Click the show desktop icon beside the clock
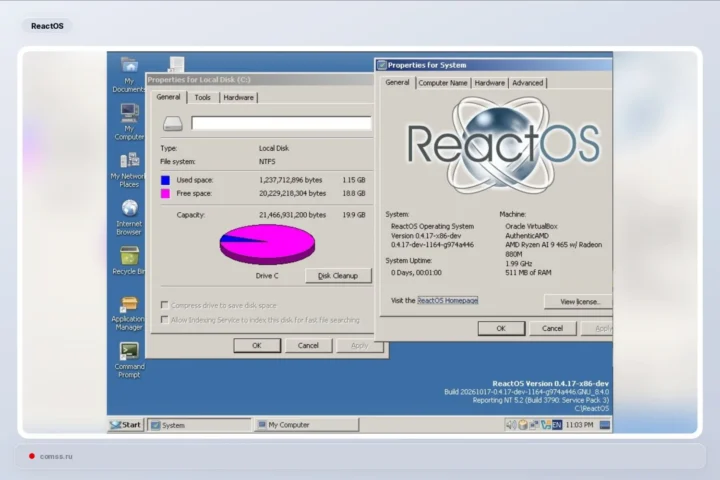Image resolution: width=720 pixels, height=480 pixels. click(605, 425)
